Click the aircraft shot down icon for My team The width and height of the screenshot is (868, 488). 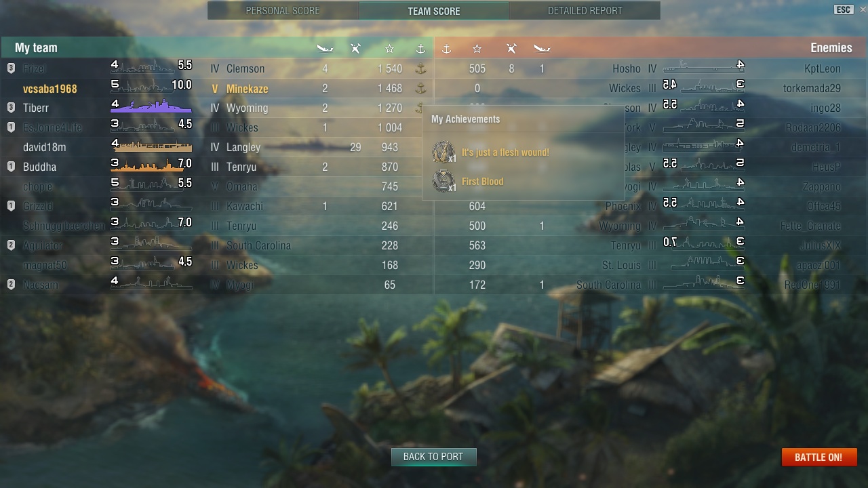pos(355,48)
